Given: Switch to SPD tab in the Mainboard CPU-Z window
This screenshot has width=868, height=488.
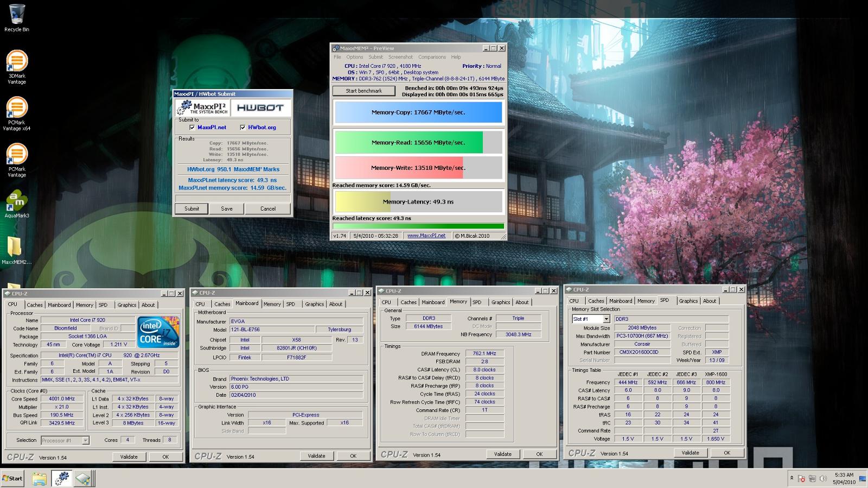Looking at the screenshot, I should point(291,304).
